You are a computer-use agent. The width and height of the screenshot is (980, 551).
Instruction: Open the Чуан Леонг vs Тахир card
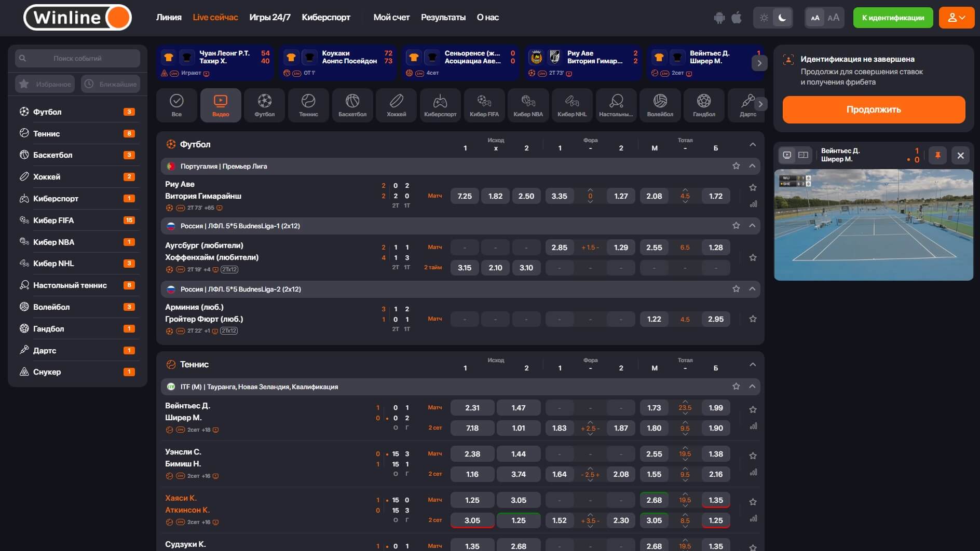(215, 62)
